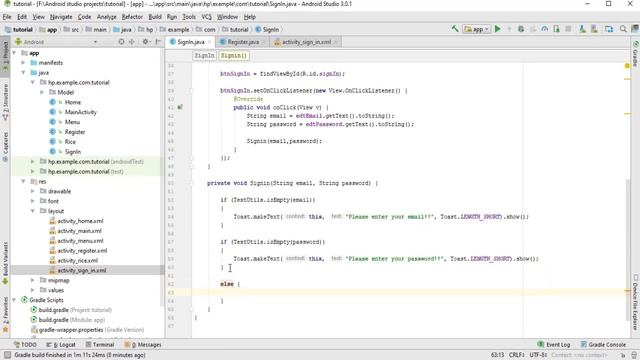Image resolution: width=640 pixels, height=360 pixels.
Task: Switch to the Register.java tab
Action: pyautogui.click(x=242, y=42)
